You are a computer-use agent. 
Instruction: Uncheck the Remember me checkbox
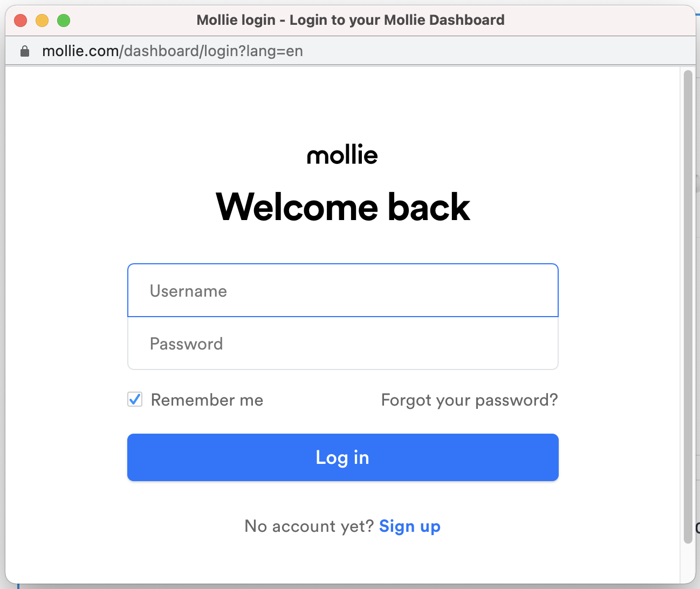(135, 400)
